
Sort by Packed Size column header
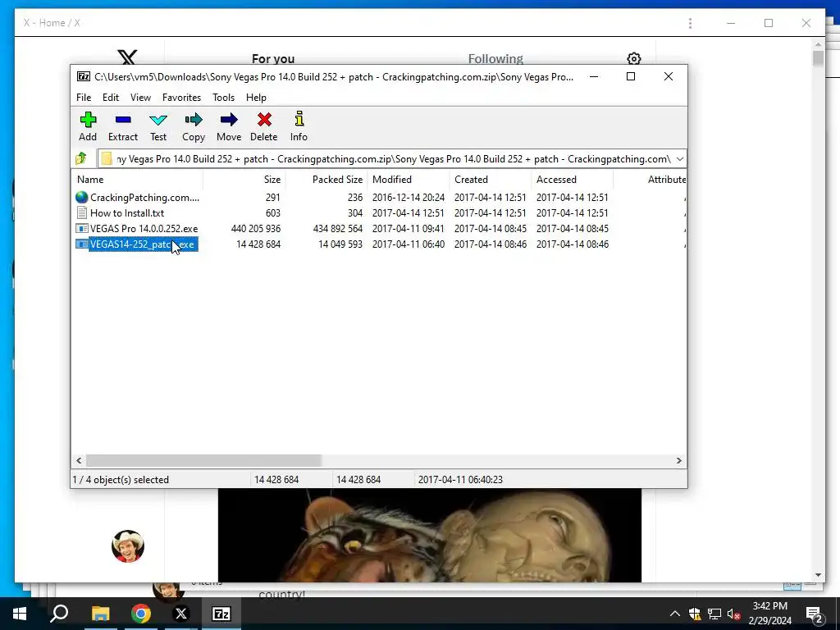point(326,180)
